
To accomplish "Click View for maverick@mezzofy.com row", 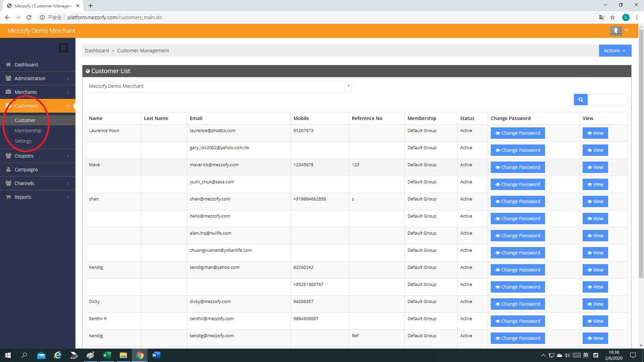I will point(595,167).
